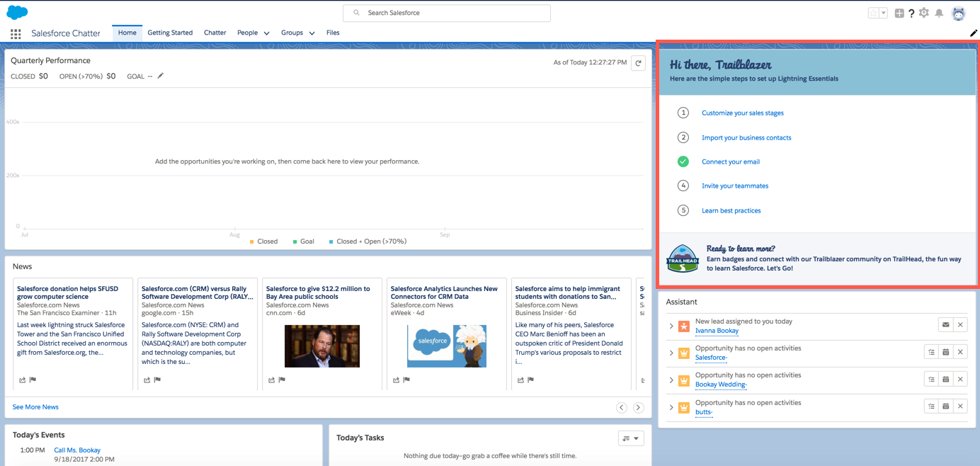Show previous news articles arrow

coord(621,407)
